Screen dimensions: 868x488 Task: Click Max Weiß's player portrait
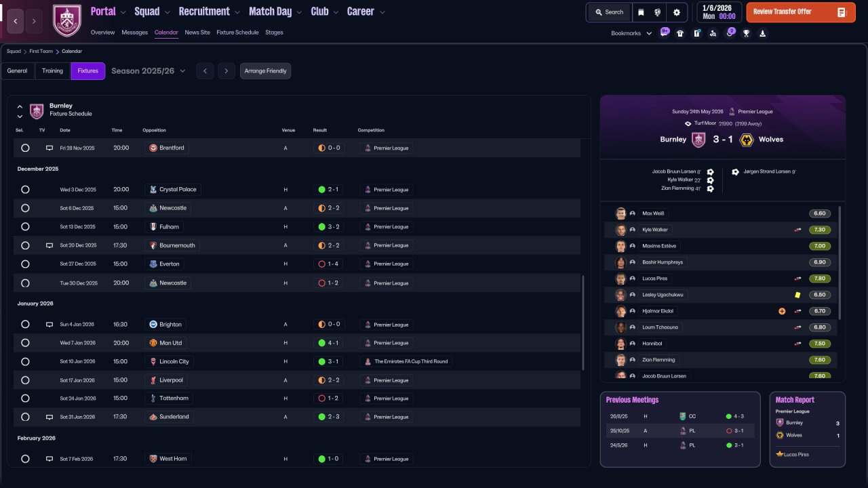620,213
